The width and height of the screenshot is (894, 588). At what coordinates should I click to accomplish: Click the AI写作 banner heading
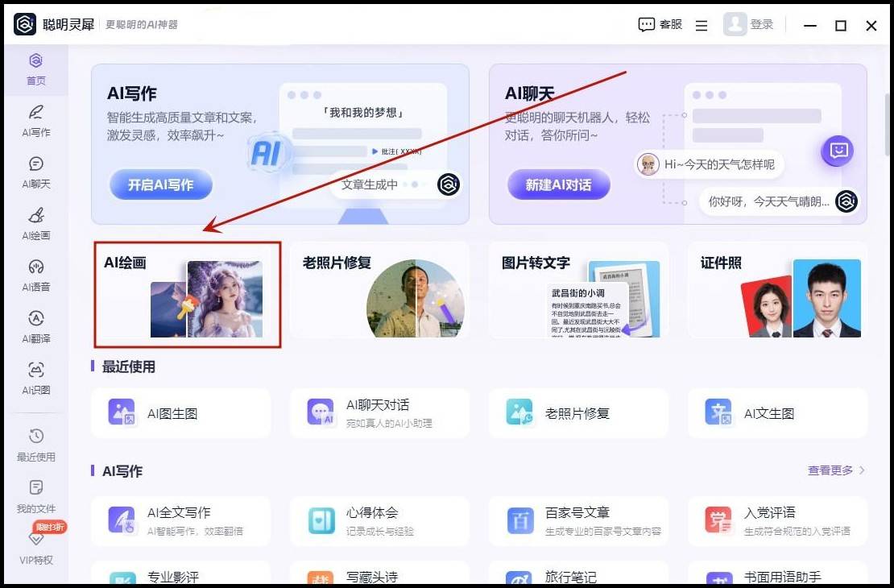click(132, 93)
